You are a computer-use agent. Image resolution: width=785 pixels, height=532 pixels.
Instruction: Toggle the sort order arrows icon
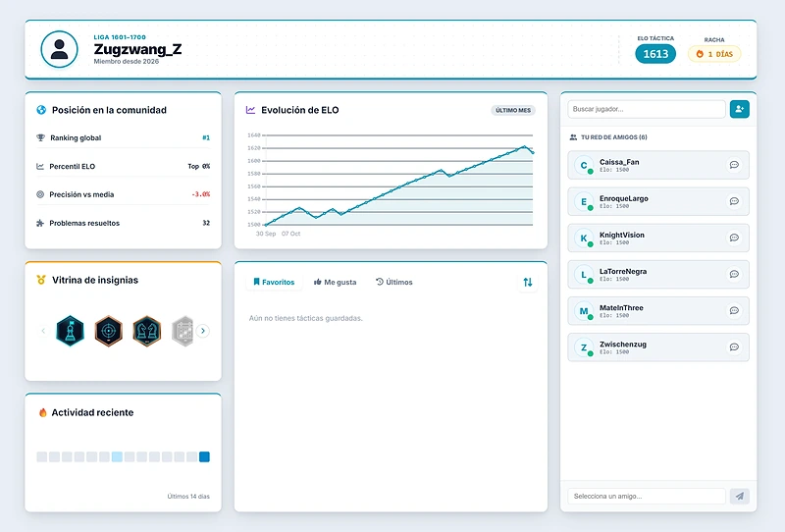528,282
